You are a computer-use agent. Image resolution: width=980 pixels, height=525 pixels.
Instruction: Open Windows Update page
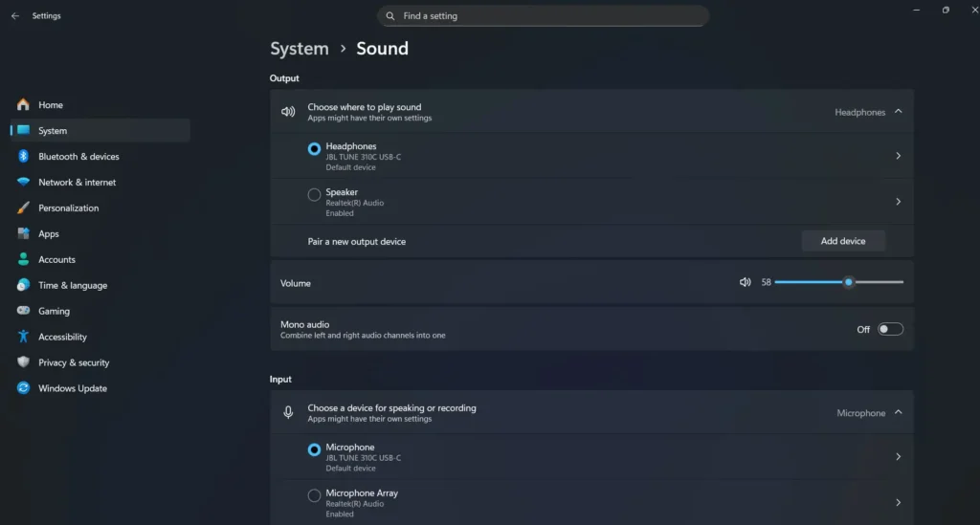pyautogui.click(x=100, y=387)
